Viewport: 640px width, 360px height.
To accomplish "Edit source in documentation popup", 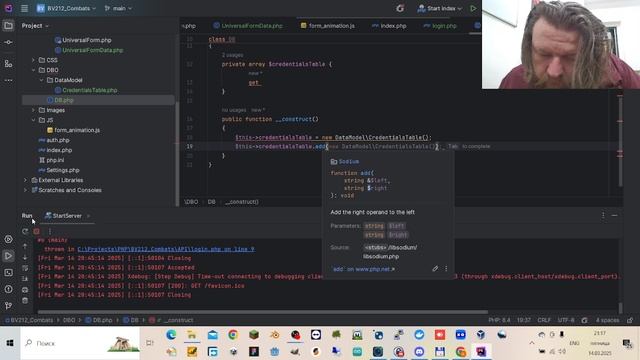I will pyautogui.click(x=435, y=269).
